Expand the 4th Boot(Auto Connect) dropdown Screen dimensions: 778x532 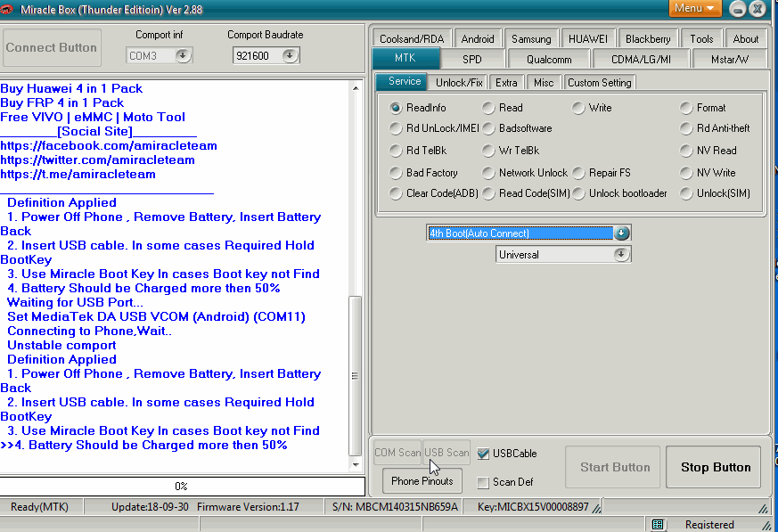pos(621,233)
